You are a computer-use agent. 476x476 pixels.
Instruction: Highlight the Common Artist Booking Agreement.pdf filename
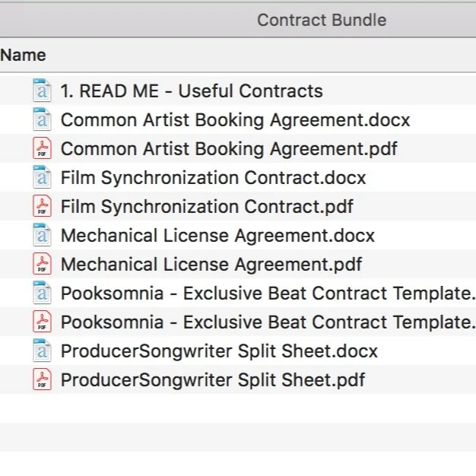pyautogui.click(x=229, y=148)
